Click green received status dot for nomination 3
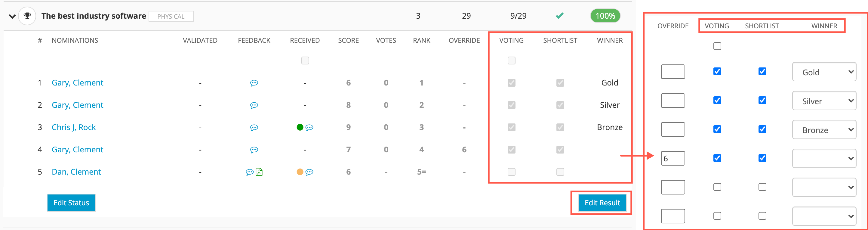Screen dimensions: 868x230 coord(300,127)
